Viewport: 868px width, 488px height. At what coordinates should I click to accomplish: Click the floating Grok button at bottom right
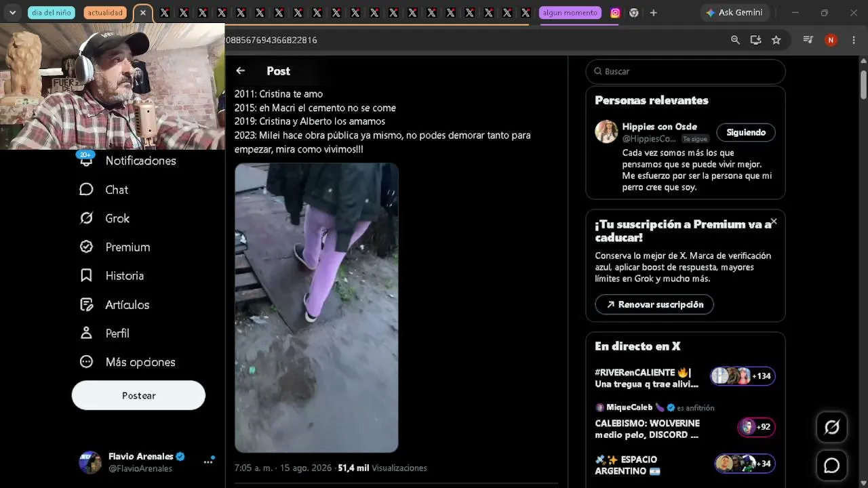coord(831,428)
